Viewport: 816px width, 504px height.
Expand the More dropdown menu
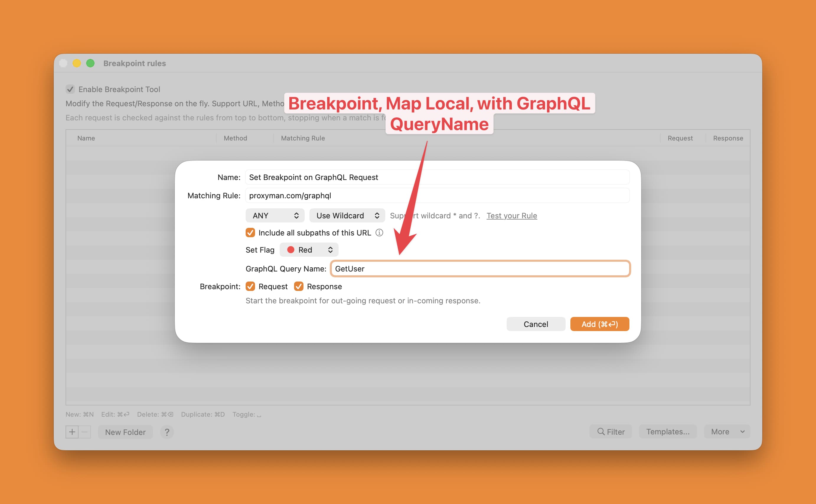pyautogui.click(x=727, y=432)
